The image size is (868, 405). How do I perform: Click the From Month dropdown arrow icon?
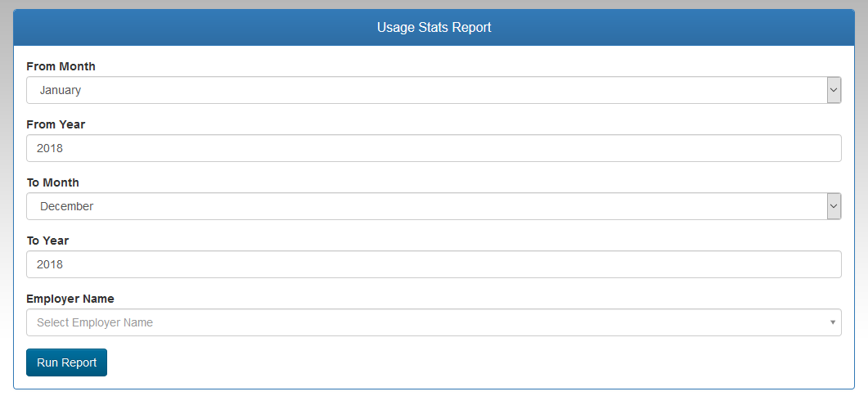click(x=834, y=90)
